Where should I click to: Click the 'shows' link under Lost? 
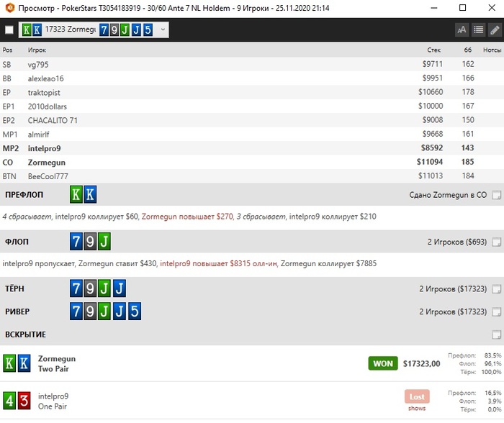point(417,408)
